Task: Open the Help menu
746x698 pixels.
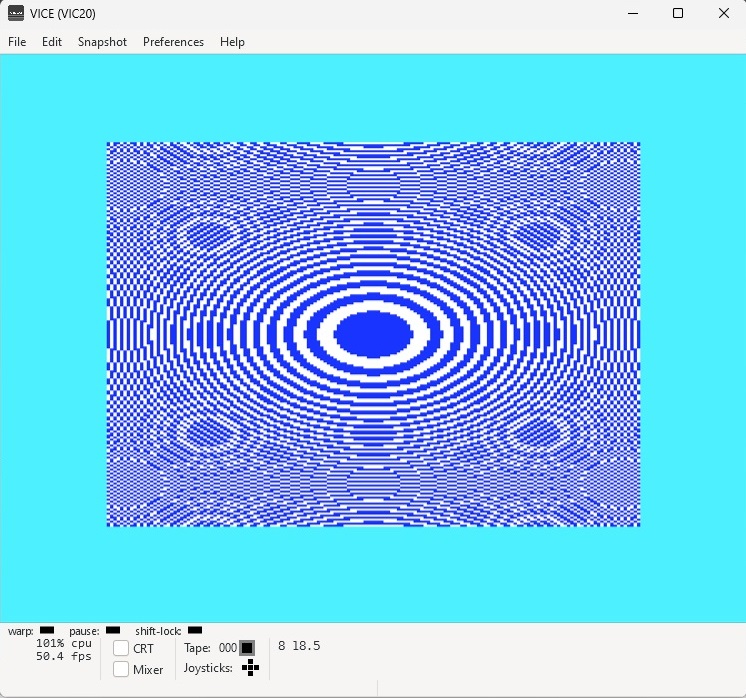Action: (232, 42)
